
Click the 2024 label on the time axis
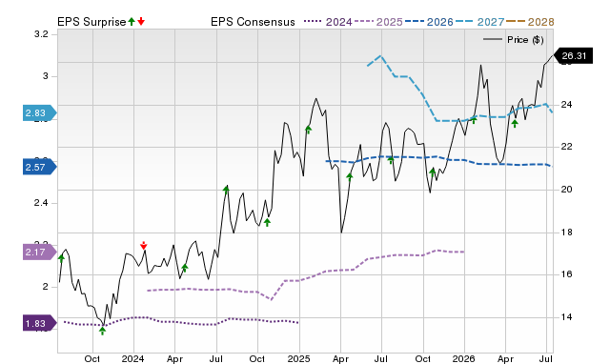pyautogui.click(x=133, y=358)
